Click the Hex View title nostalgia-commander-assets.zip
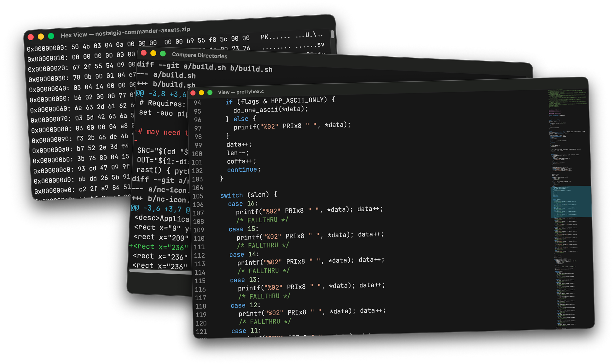Image resolution: width=614 pixels, height=364 pixels. (125, 32)
